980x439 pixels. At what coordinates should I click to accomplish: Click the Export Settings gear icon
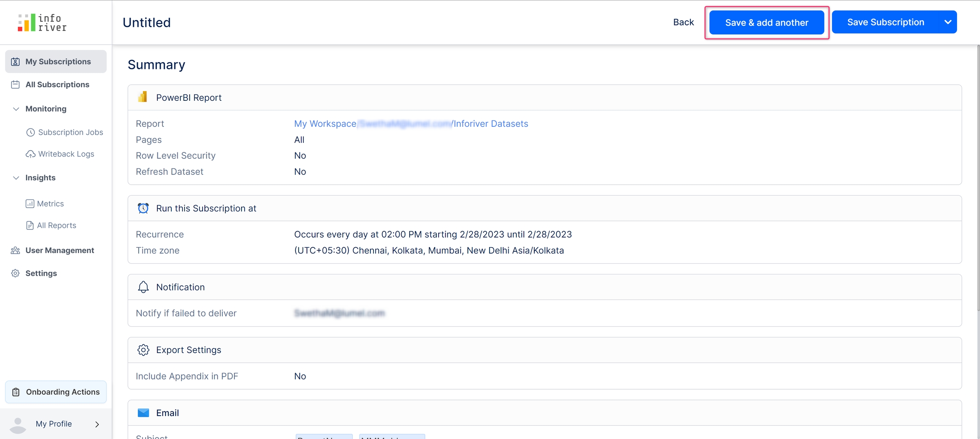tap(143, 350)
